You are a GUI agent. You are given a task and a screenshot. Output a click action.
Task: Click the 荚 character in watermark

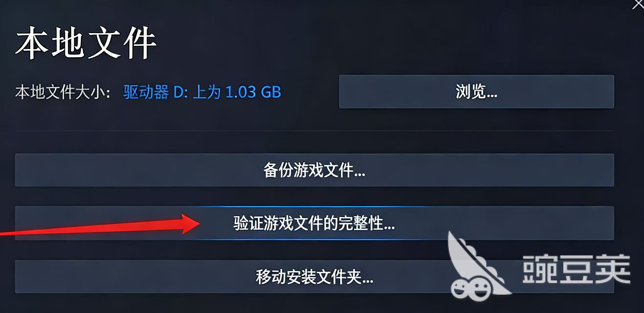coord(613,269)
